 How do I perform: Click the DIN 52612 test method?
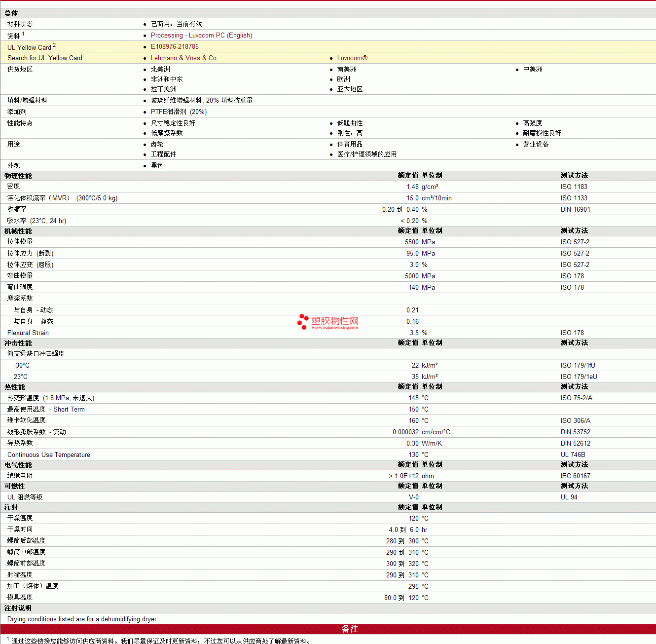pos(576,444)
